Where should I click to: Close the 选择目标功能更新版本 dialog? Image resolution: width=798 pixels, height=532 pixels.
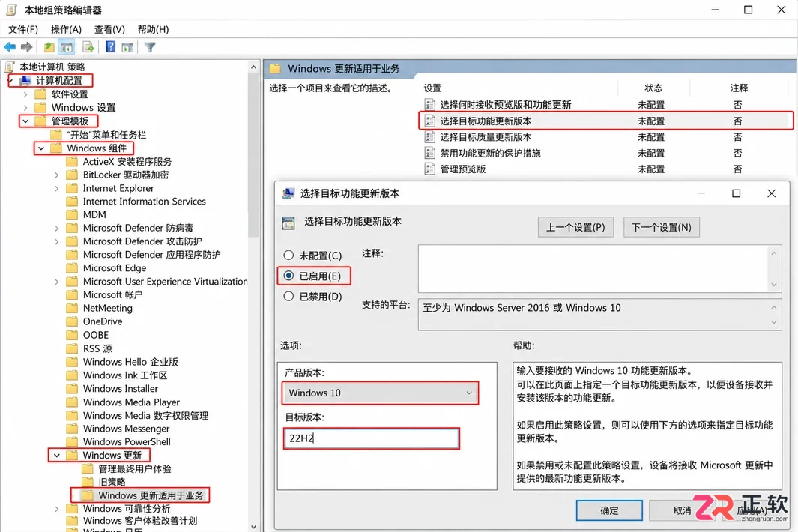coord(772,193)
